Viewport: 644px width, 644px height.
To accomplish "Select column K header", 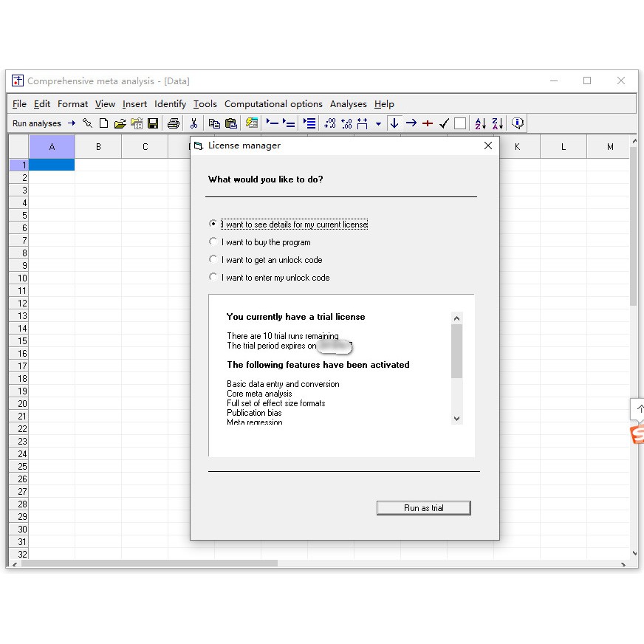I will click(517, 147).
